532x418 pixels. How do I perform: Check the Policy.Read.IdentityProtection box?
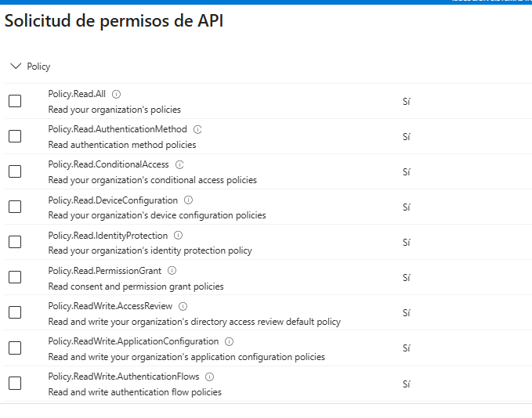tap(15, 242)
